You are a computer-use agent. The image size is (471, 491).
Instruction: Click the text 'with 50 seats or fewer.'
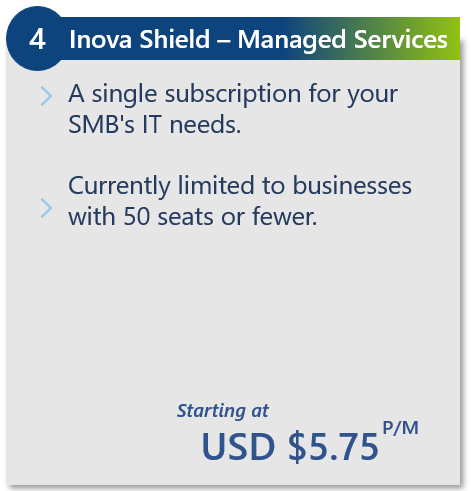point(192,217)
